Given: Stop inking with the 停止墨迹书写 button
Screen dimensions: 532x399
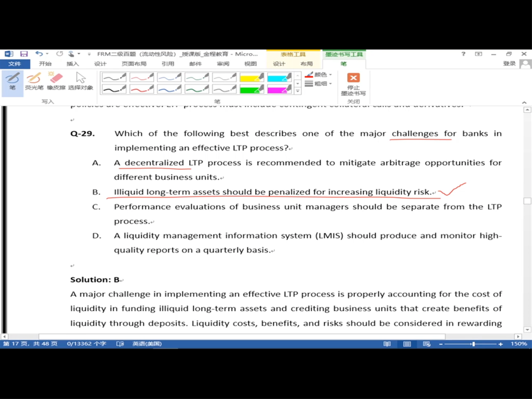Looking at the screenshot, I should [353, 84].
